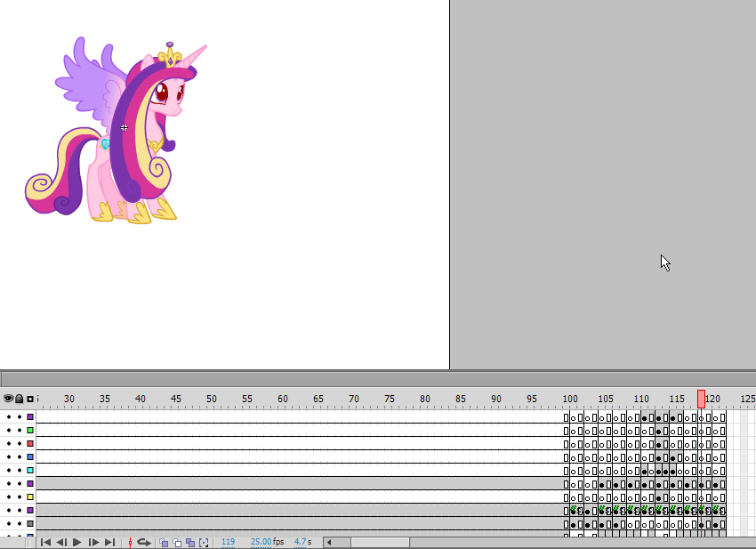Enable Onion Skin Outlines
Viewport: 756px width, 549px height.
177,542
